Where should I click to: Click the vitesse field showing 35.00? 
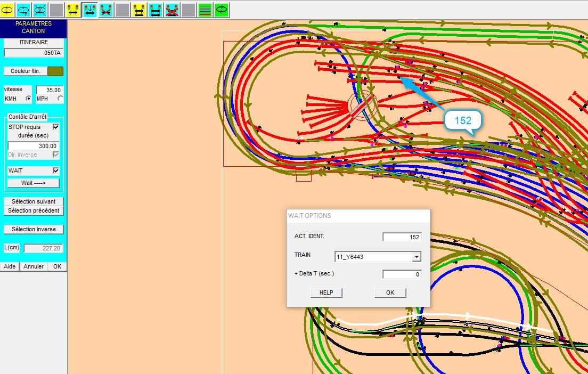[x=50, y=90]
